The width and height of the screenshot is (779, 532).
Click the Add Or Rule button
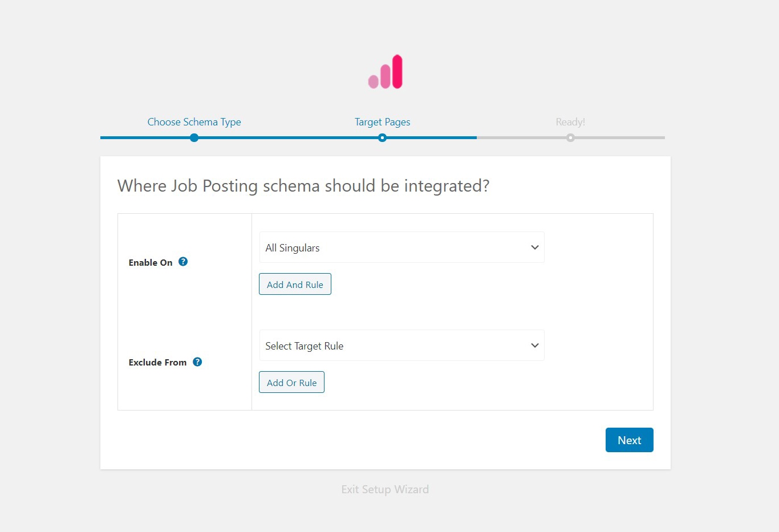tap(291, 382)
